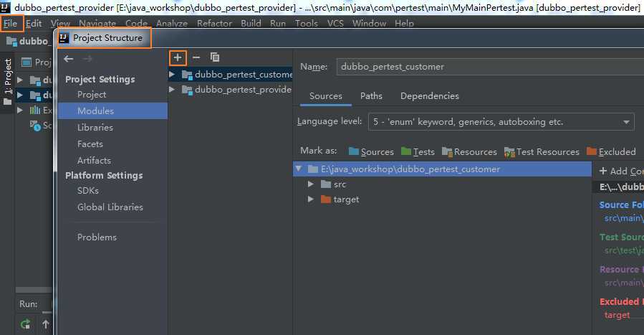Mark folder as Sources
This screenshot has width=644, height=335.
(x=371, y=151)
